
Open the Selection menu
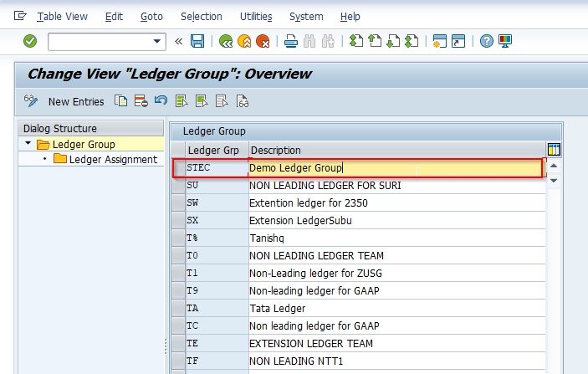point(202,17)
